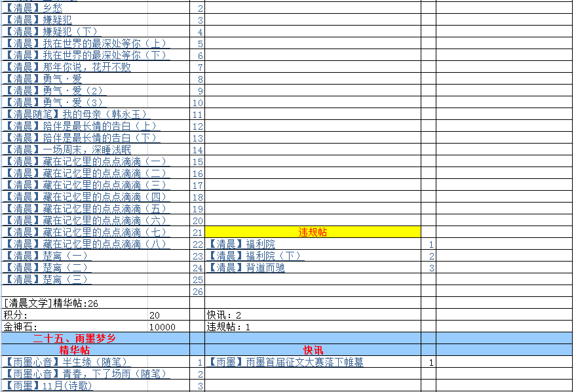
Task: Open link 【清晨】福利院 without the (下) suffix
Action: click(x=241, y=244)
